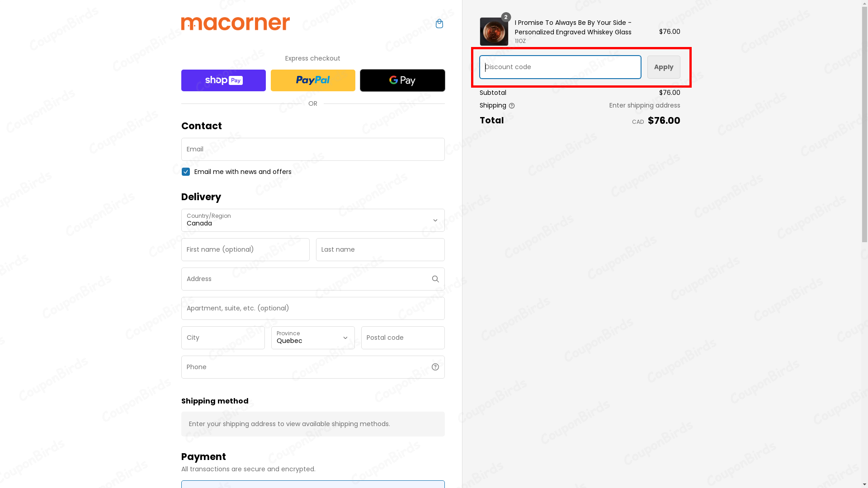Click the Apply discount button
Viewport: 868px width, 488px height.
[x=663, y=67]
